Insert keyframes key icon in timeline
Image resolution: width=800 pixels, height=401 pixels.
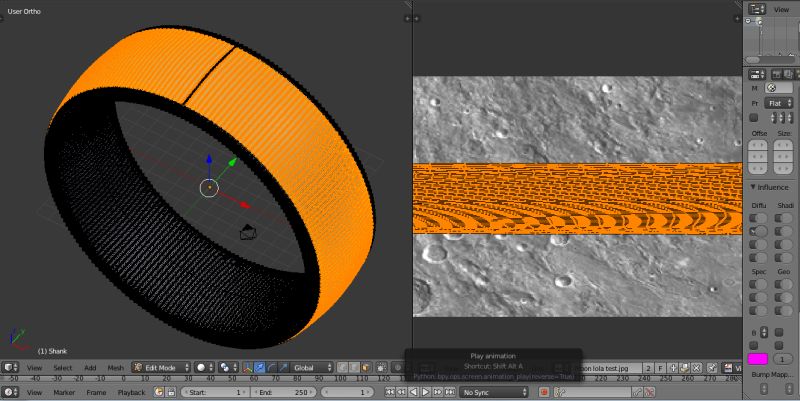coord(637,392)
